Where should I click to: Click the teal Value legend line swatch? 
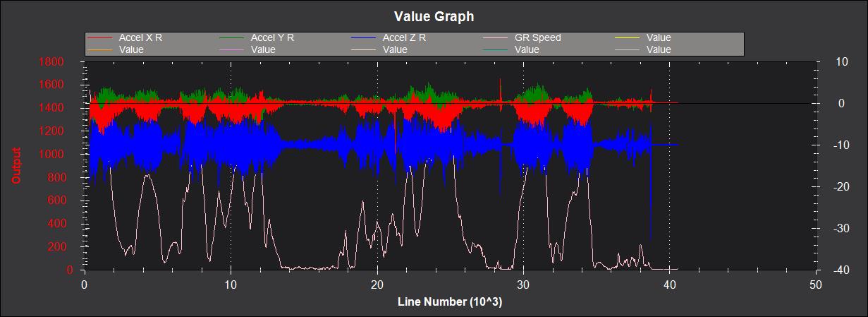[496, 49]
